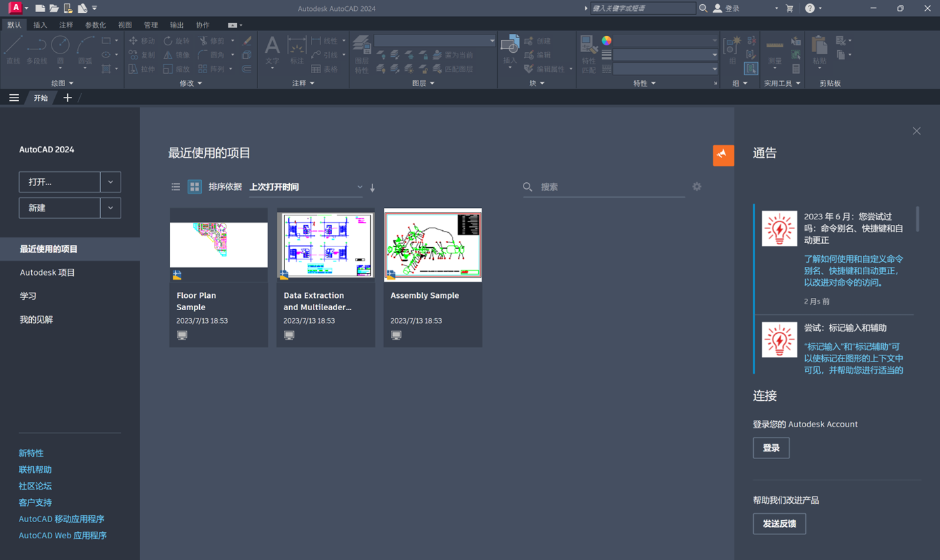Go to the Output (输出) ribbon tab

click(177, 25)
